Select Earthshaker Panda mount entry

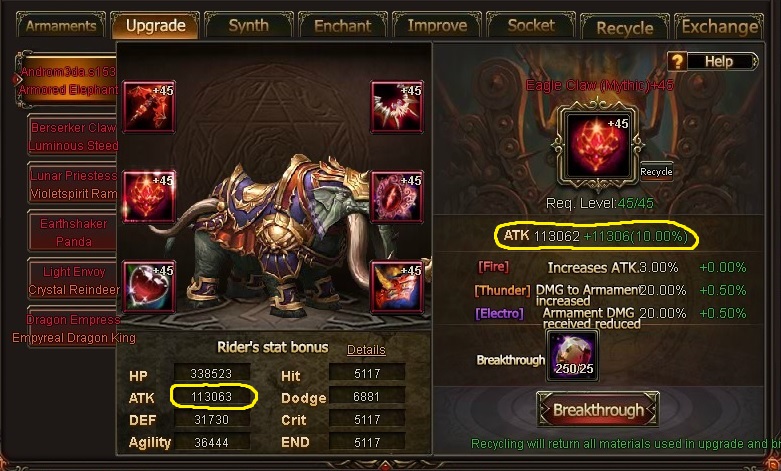(x=73, y=233)
